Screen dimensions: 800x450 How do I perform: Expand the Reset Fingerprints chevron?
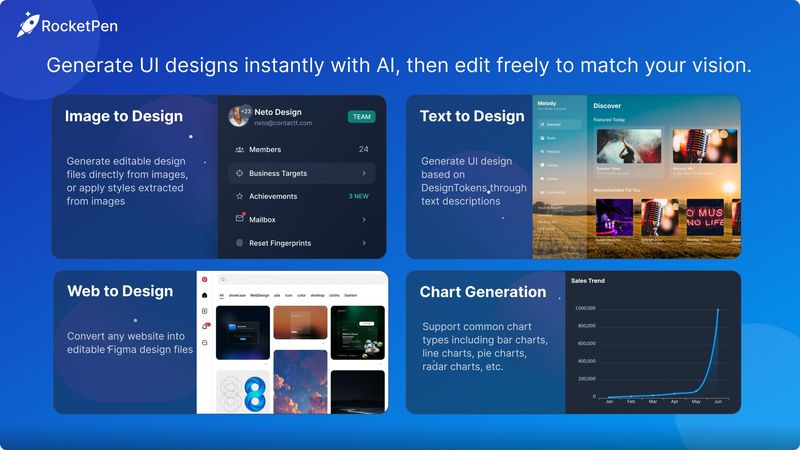pos(363,243)
